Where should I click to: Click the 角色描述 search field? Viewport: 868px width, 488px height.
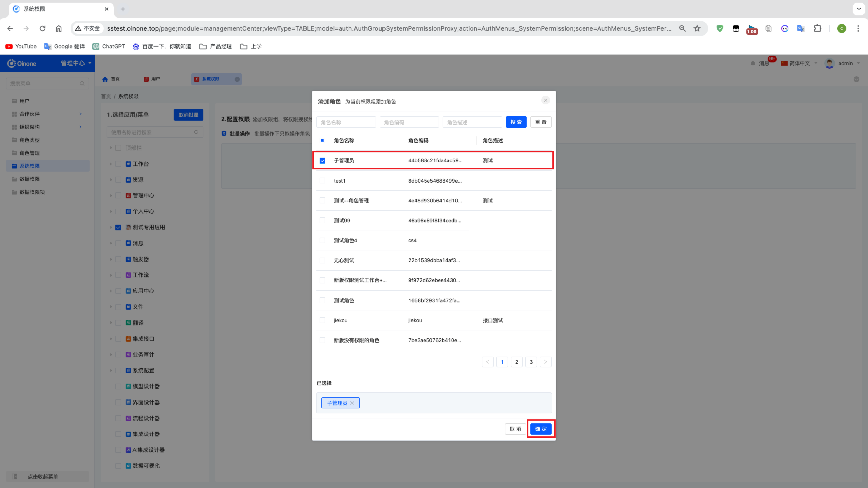pos(472,122)
